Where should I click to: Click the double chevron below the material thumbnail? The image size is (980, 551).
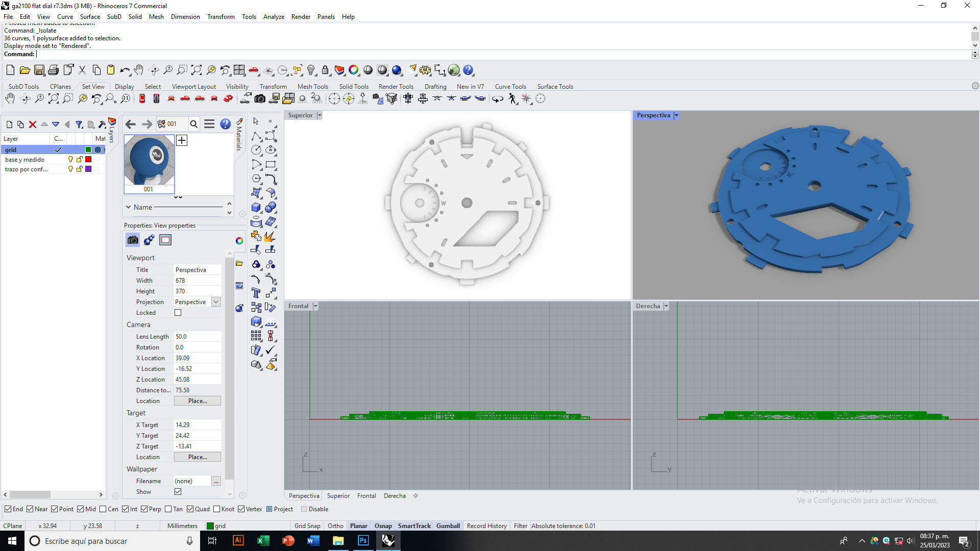pyautogui.click(x=178, y=197)
